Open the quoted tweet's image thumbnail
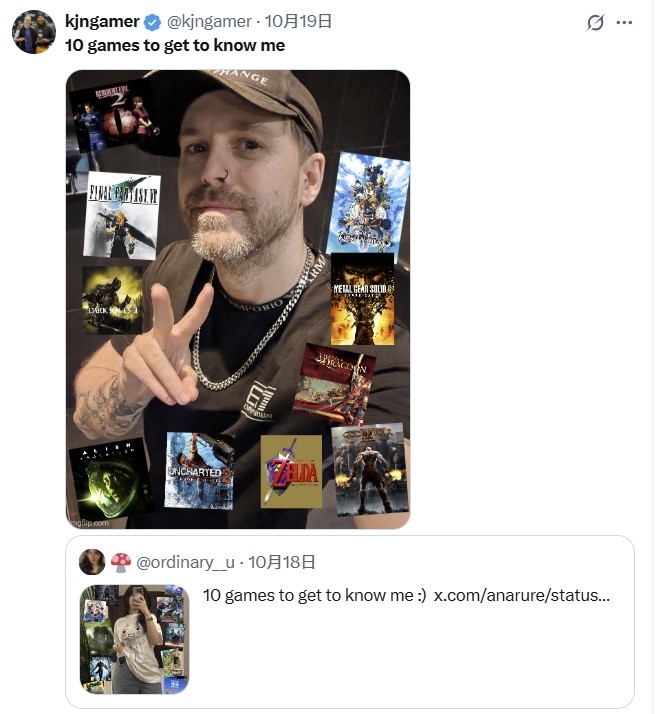662x714 pixels. 134,639
